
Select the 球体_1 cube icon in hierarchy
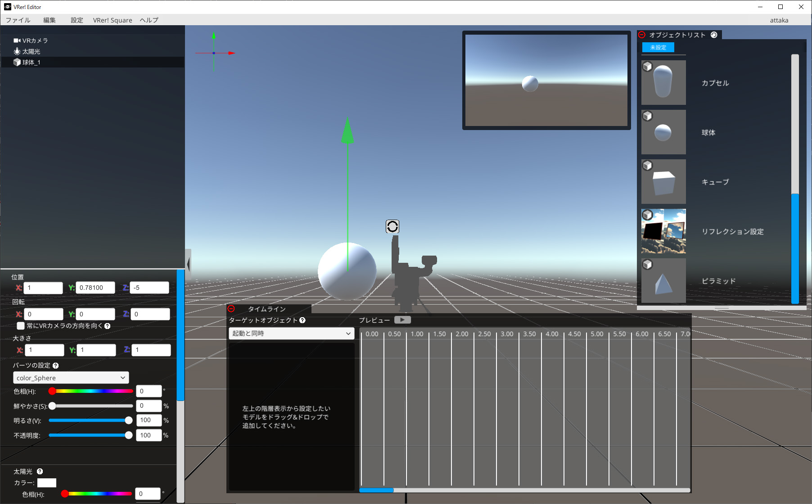[x=17, y=62]
